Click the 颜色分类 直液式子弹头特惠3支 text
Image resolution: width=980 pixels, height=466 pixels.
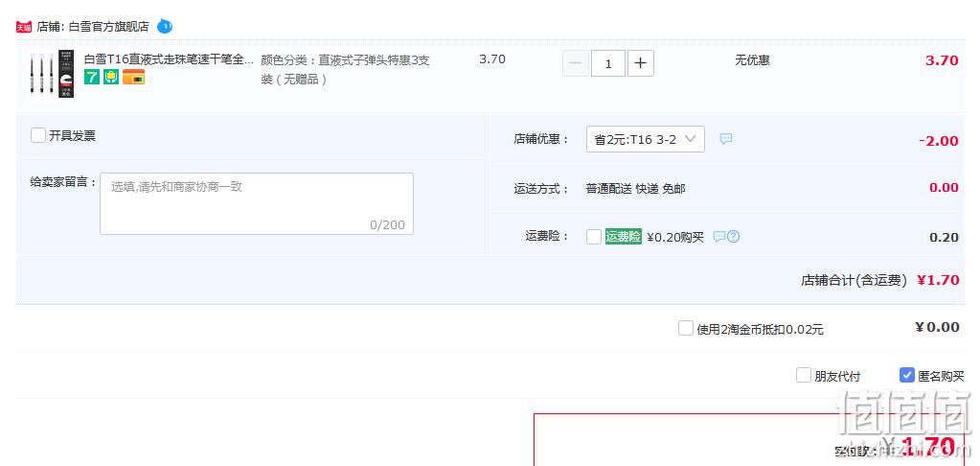pos(345,69)
